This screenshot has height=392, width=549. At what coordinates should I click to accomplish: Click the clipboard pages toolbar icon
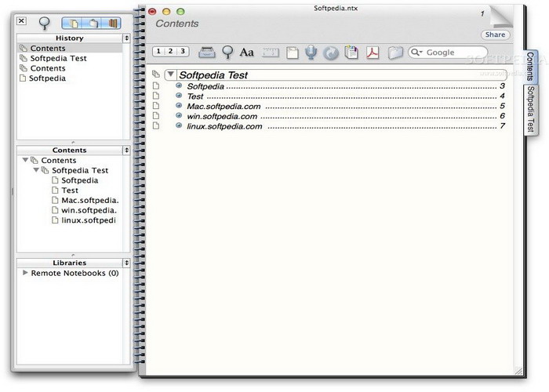351,53
